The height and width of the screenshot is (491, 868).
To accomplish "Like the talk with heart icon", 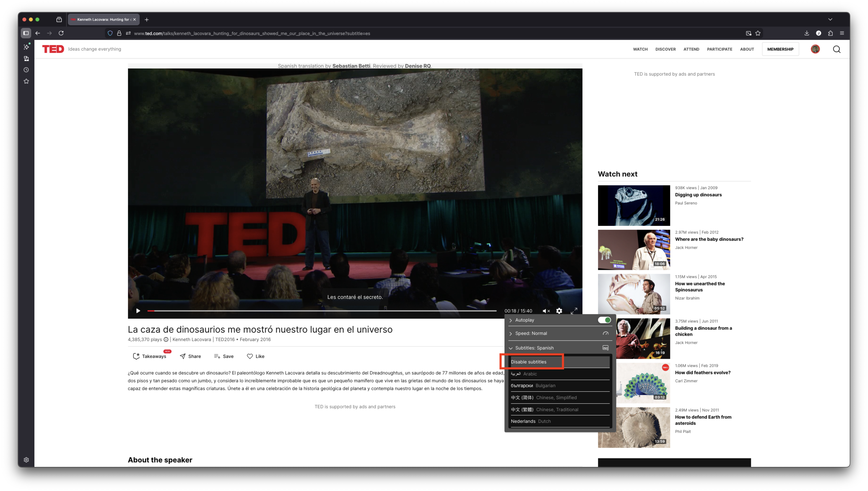I will [x=250, y=356].
